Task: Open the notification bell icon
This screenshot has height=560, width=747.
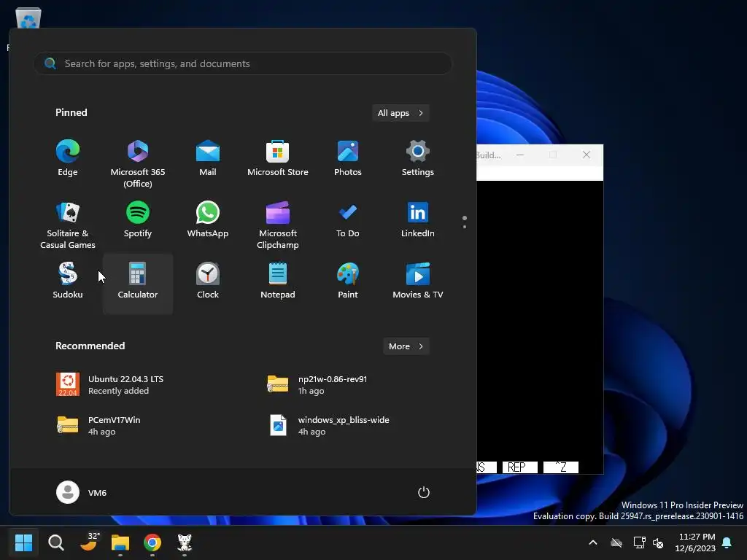Action: coord(727,542)
